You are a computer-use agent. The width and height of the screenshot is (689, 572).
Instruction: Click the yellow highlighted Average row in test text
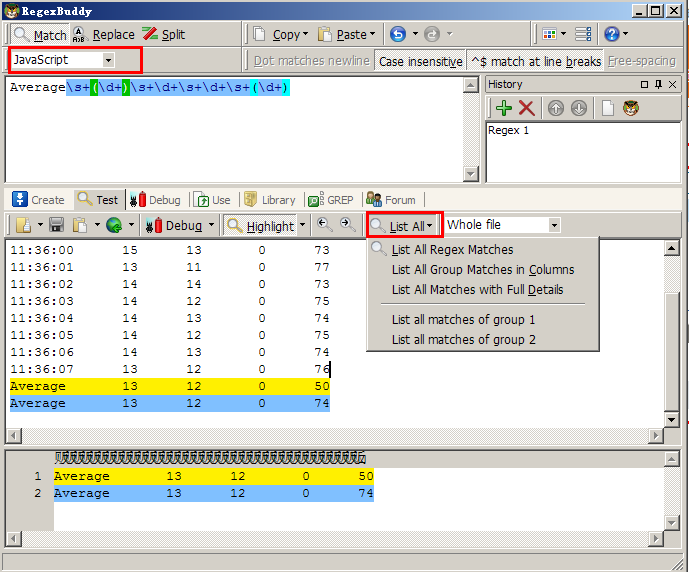(x=170, y=386)
